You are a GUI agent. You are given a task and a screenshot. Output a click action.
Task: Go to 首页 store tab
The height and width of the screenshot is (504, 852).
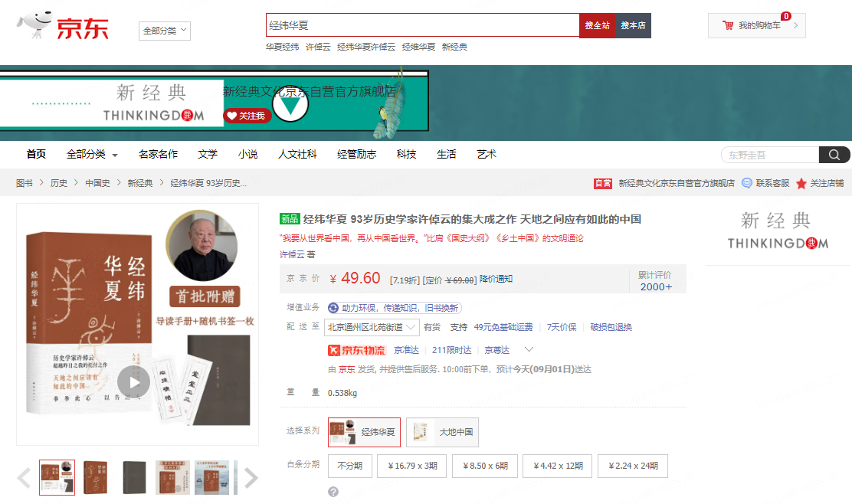pyautogui.click(x=37, y=154)
